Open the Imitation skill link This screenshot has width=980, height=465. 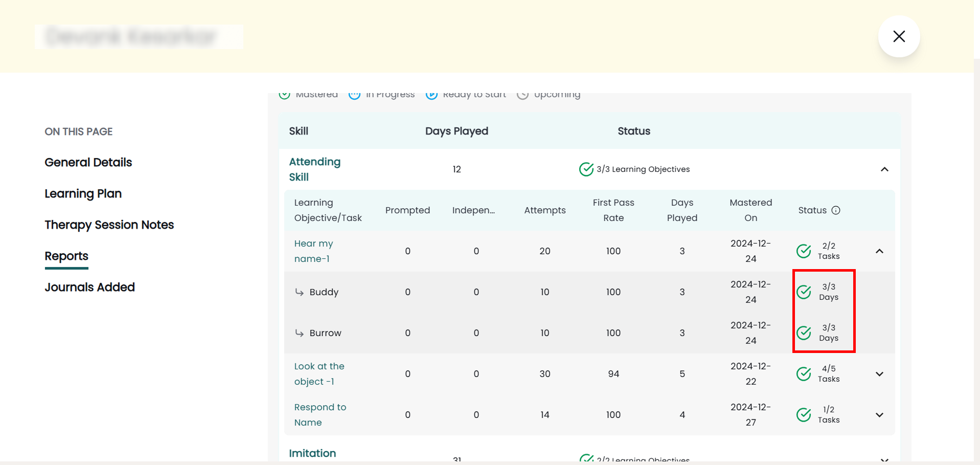[x=312, y=453]
